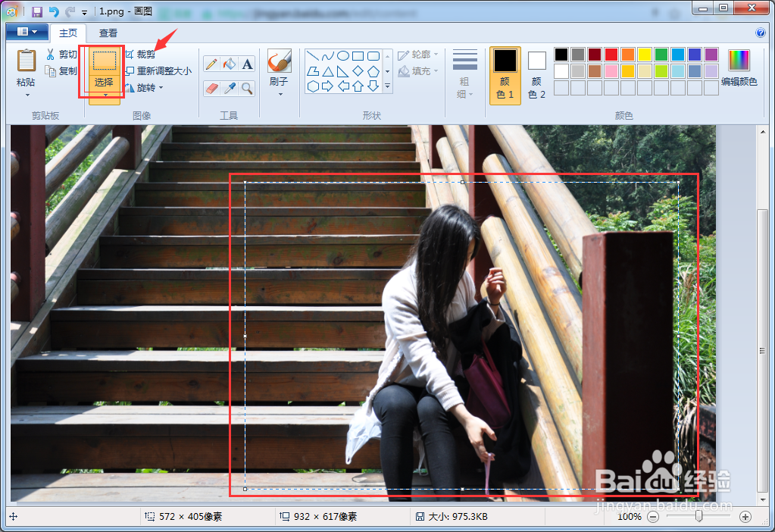The height and width of the screenshot is (532, 775).
Task: Choose the Text tool (A)
Action: click(247, 64)
